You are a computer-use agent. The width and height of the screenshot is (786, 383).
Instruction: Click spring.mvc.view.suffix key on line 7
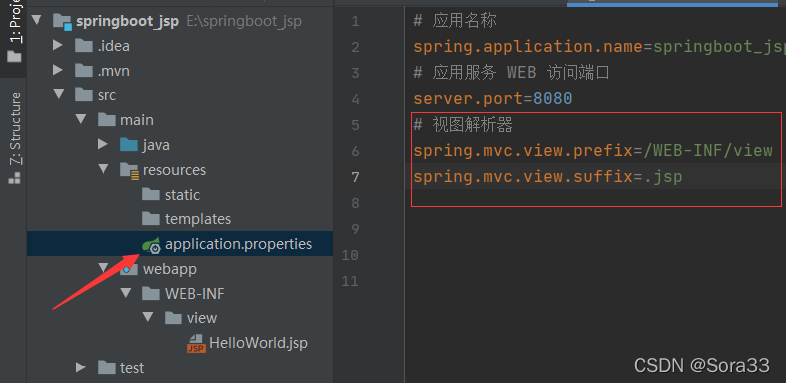click(x=523, y=176)
